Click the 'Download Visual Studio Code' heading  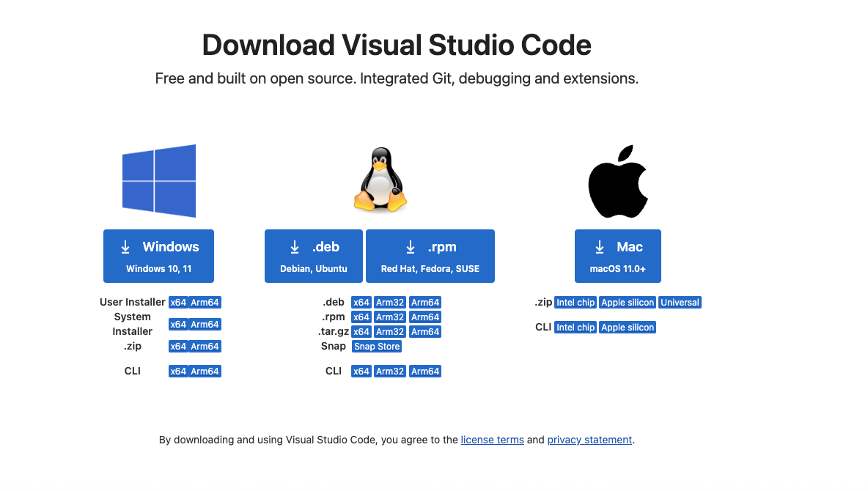(x=397, y=45)
